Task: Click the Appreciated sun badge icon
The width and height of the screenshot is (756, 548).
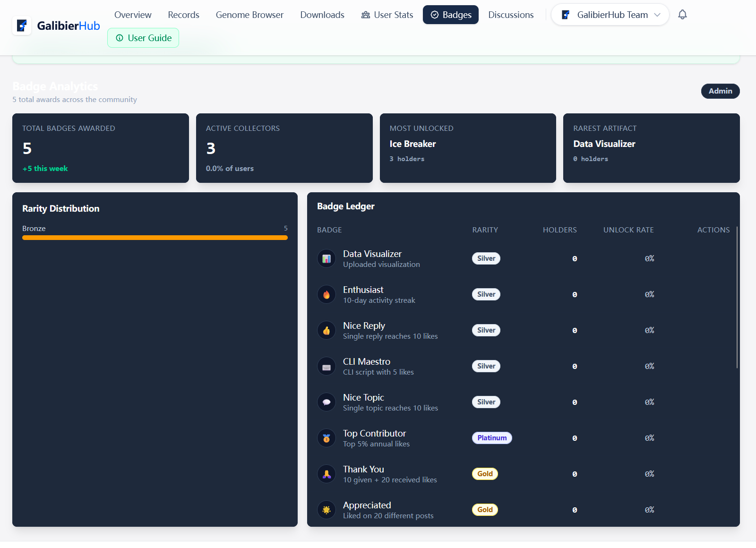Action: pyautogui.click(x=326, y=510)
